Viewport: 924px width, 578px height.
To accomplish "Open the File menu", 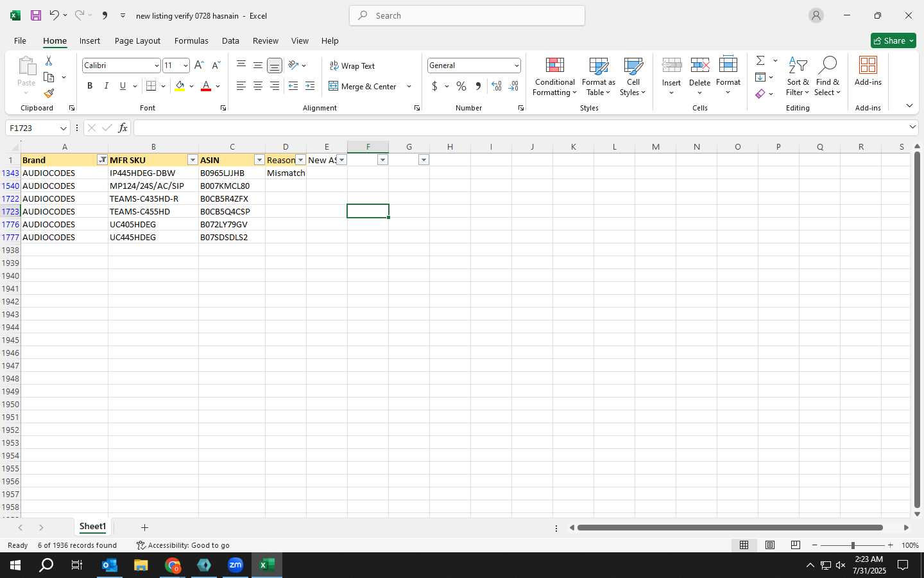I will [20, 40].
